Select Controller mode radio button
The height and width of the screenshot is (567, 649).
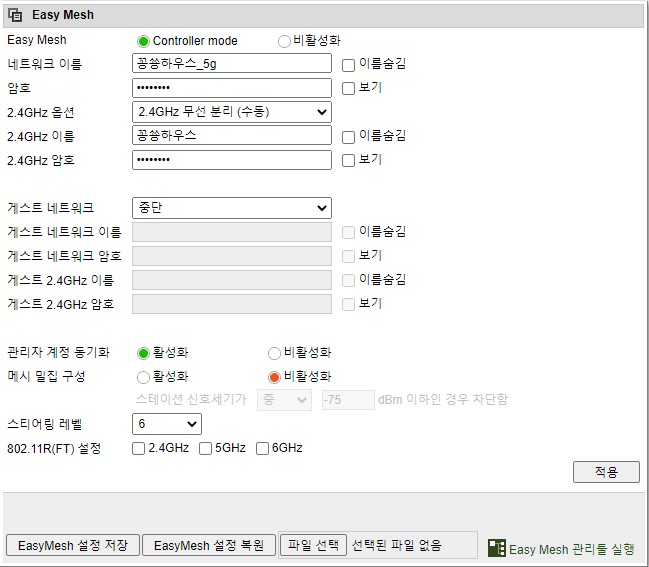[143, 41]
